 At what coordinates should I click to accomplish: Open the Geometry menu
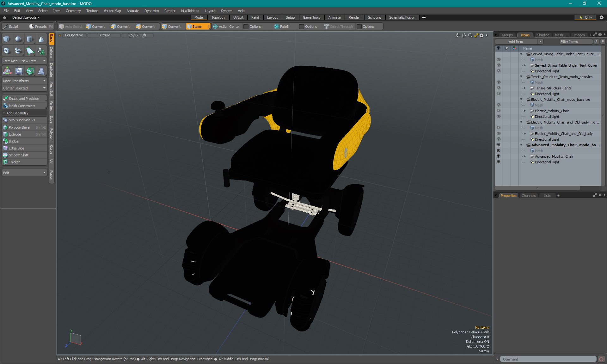coord(73,11)
